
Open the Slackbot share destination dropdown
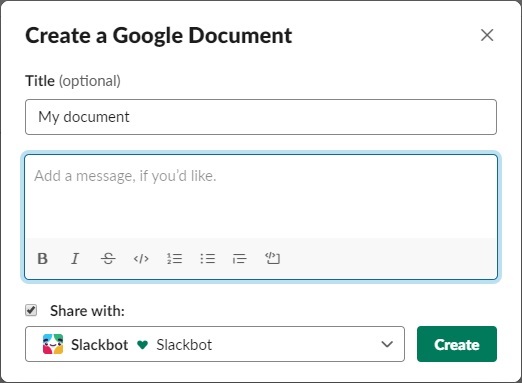click(x=215, y=344)
